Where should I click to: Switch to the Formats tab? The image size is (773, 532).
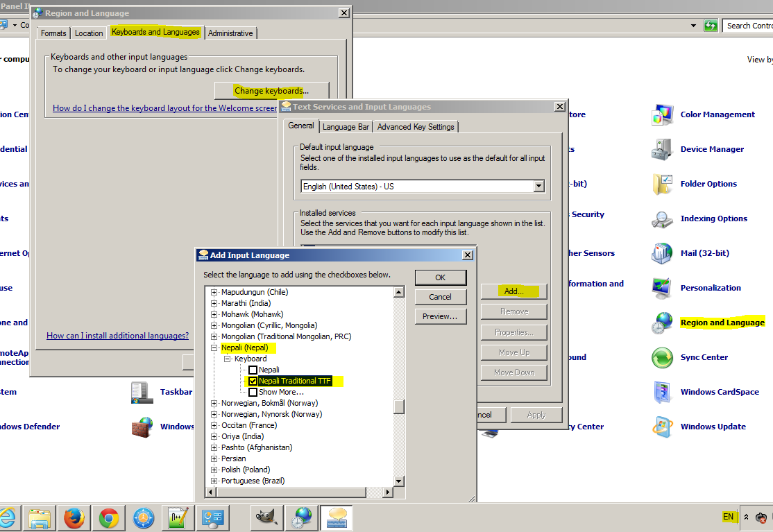53,33
